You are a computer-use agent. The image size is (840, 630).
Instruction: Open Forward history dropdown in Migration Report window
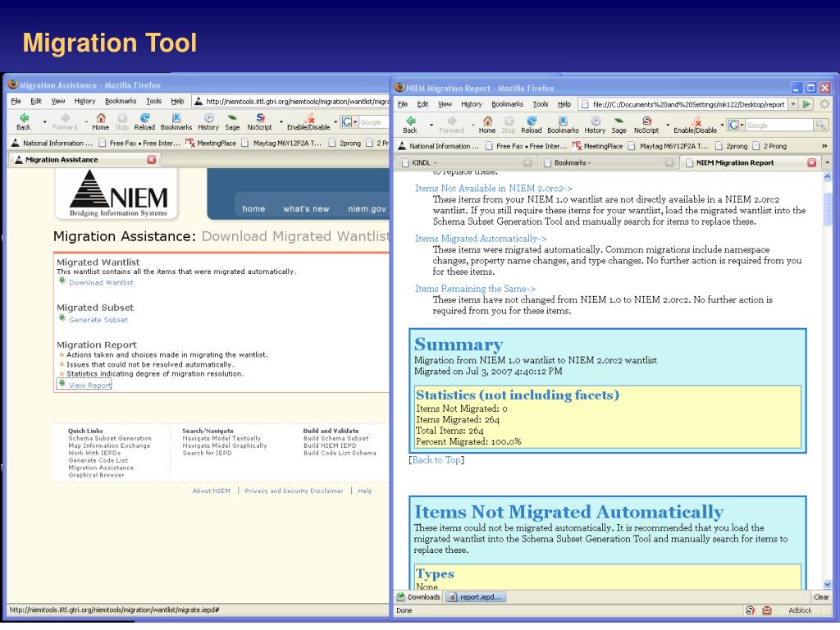[472, 125]
